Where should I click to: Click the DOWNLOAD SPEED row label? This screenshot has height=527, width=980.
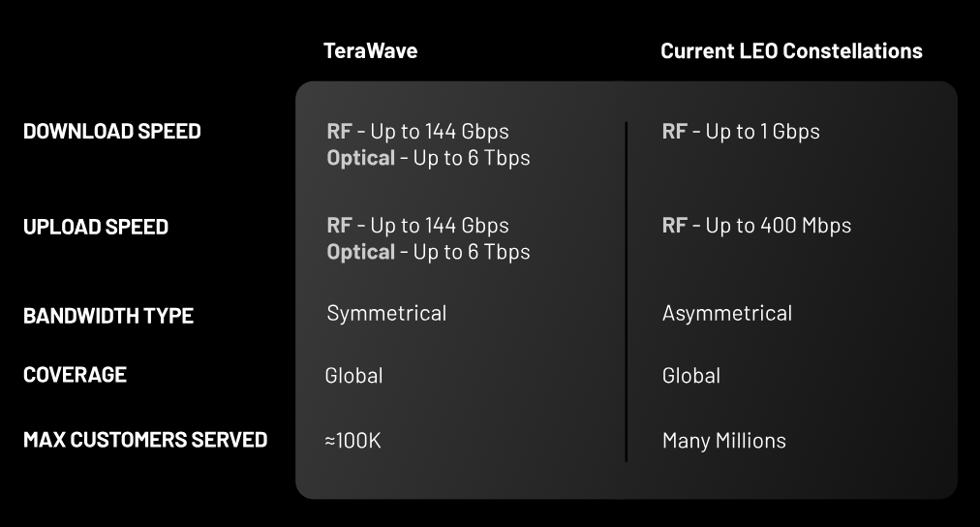pyautogui.click(x=112, y=131)
